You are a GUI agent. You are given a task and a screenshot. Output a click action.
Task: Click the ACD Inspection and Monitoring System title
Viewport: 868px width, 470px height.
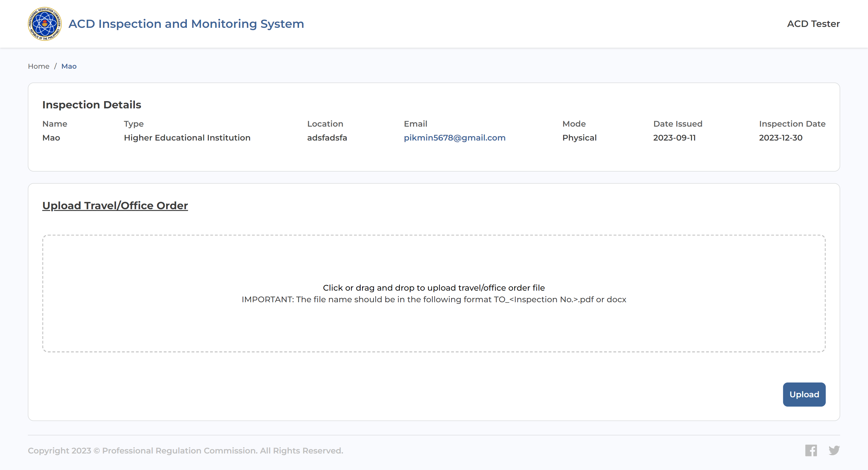tap(186, 24)
